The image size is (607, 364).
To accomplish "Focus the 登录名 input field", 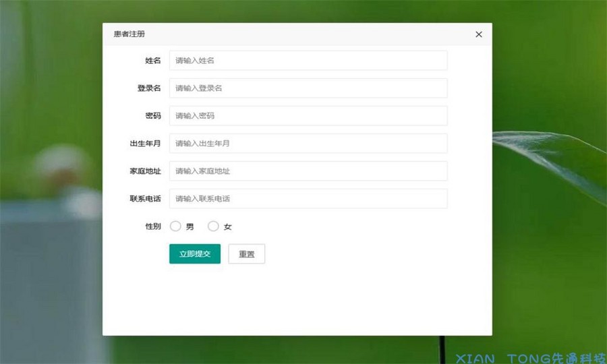I will pyautogui.click(x=308, y=88).
